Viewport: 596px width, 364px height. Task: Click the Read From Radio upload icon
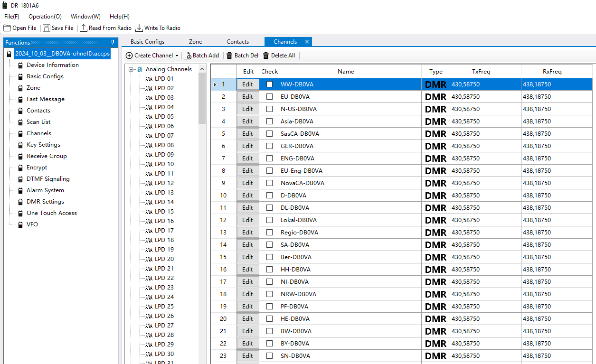click(84, 28)
